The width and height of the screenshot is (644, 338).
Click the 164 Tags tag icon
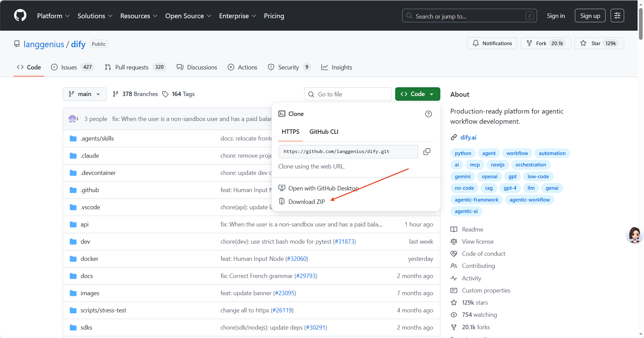165,94
